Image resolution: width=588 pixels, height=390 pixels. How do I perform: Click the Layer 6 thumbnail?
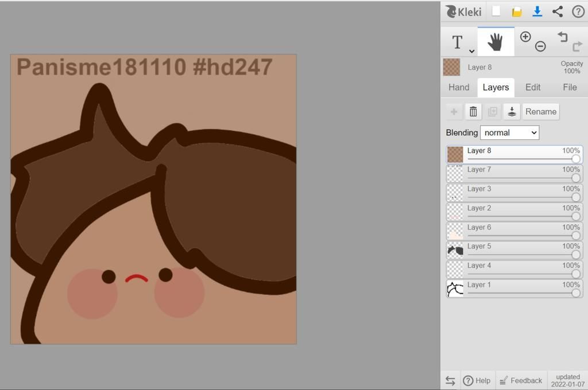[x=455, y=231]
